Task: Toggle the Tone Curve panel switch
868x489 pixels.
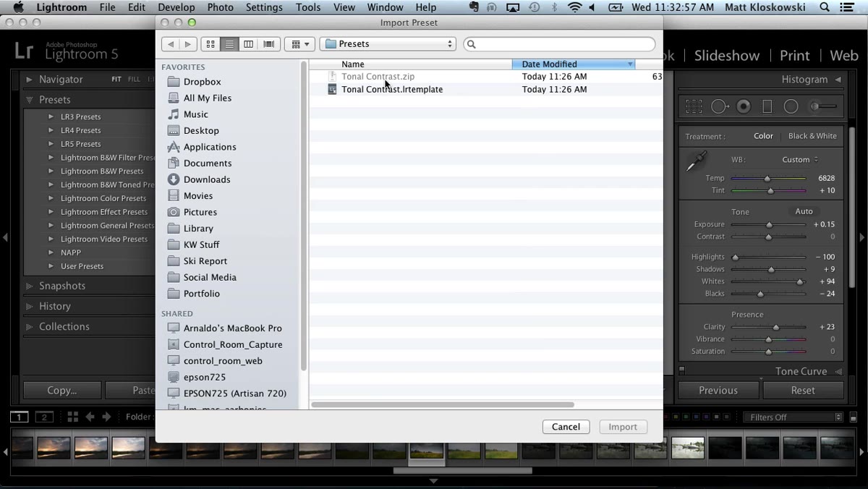Action: pyautogui.click(x=681, y=370)
